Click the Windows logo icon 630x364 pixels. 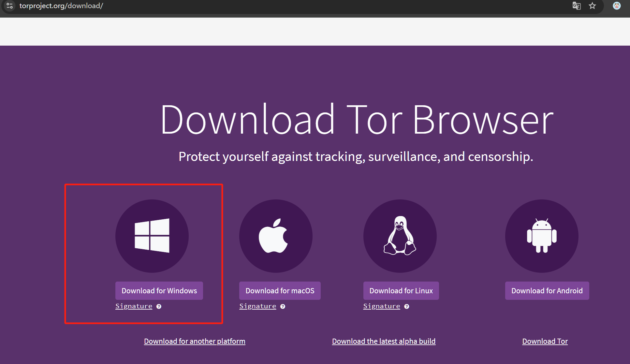(x=152, y=236)
